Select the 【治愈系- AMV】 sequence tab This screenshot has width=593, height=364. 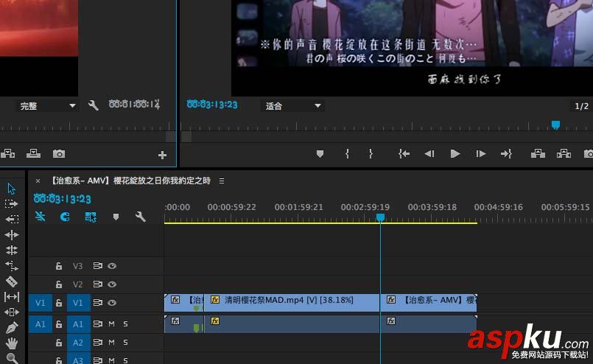pyautogui.click(x=130, y=181)
